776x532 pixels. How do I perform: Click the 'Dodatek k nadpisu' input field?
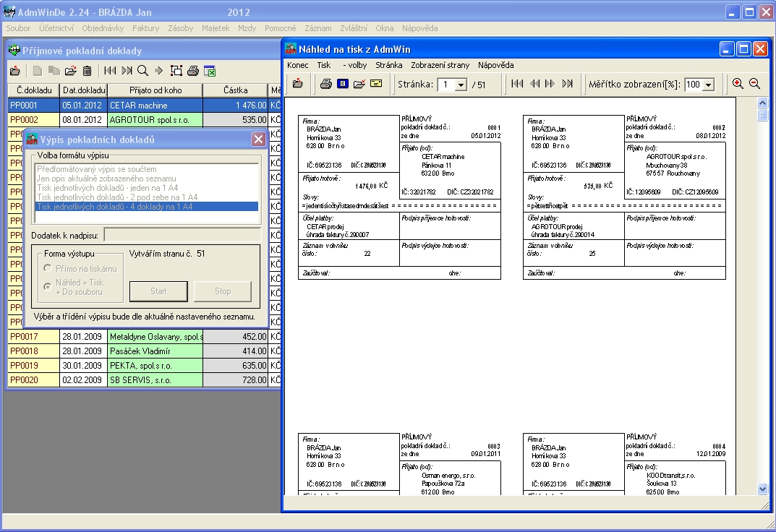pos(183,236)
